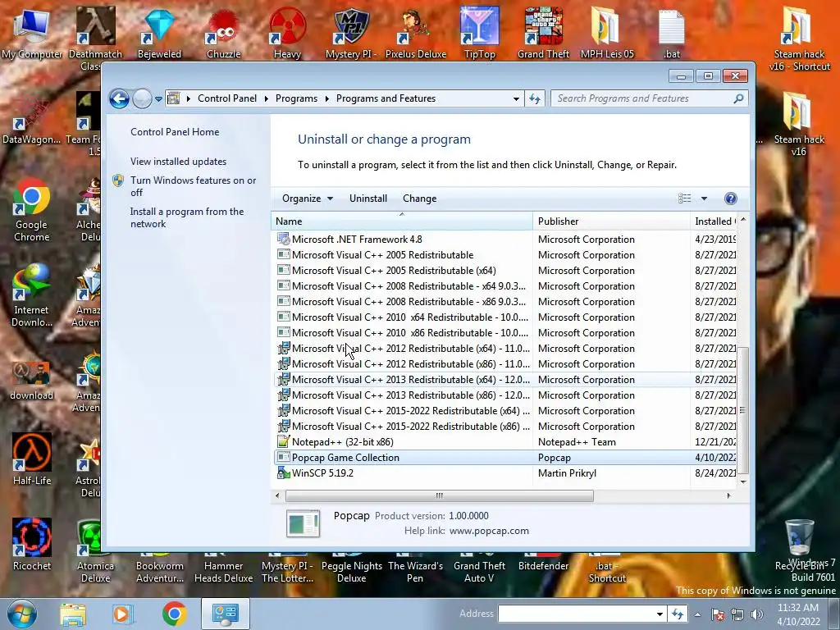This screenshot has height=630, width=840.
Task: Go back with the Back arrow button
Action: (x=119, y=98)
